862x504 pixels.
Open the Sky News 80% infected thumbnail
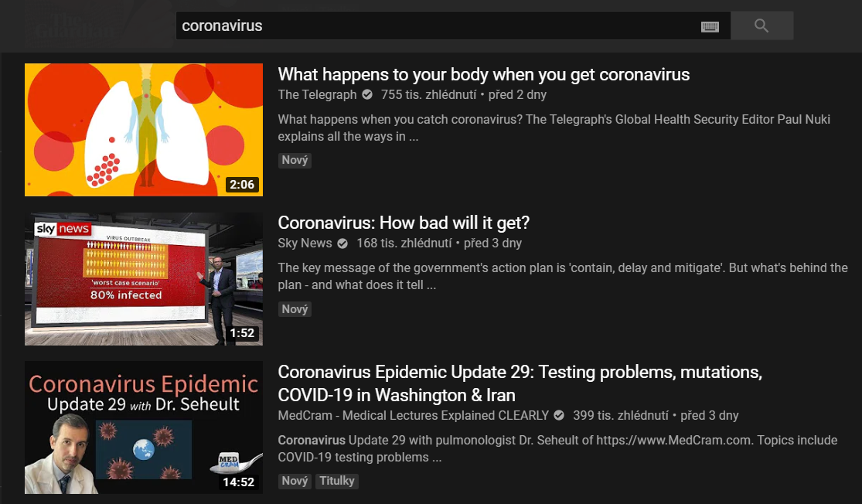(x=144, y=278)
